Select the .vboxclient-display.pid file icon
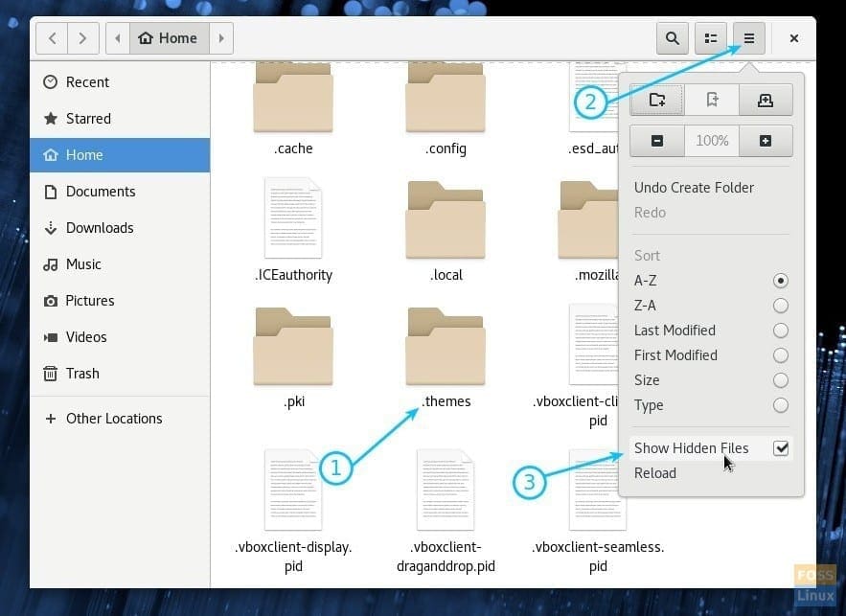 pyautogui.click(x=293, y=490)
